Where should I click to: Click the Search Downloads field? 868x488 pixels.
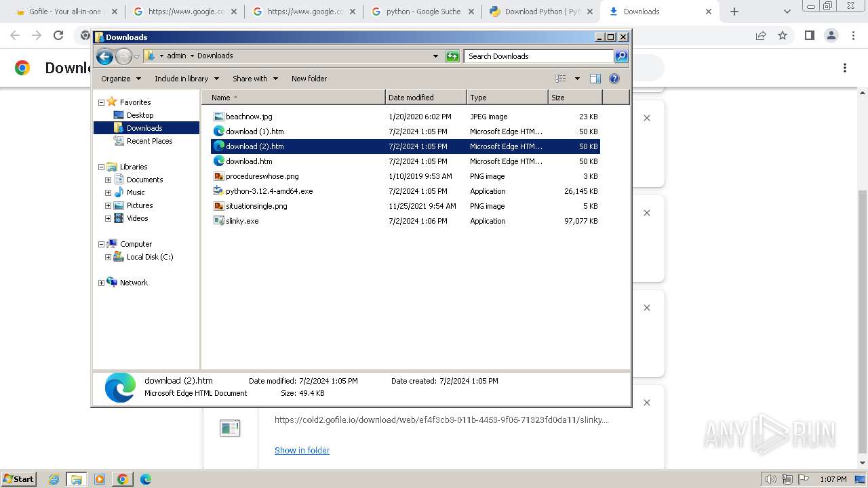click(x=538, y=56)
